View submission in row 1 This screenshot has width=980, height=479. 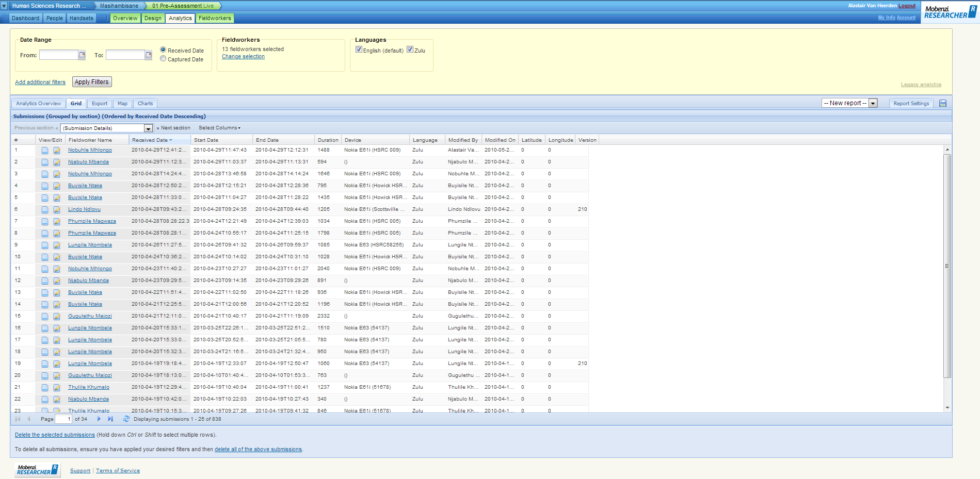[x=45, y=151]
